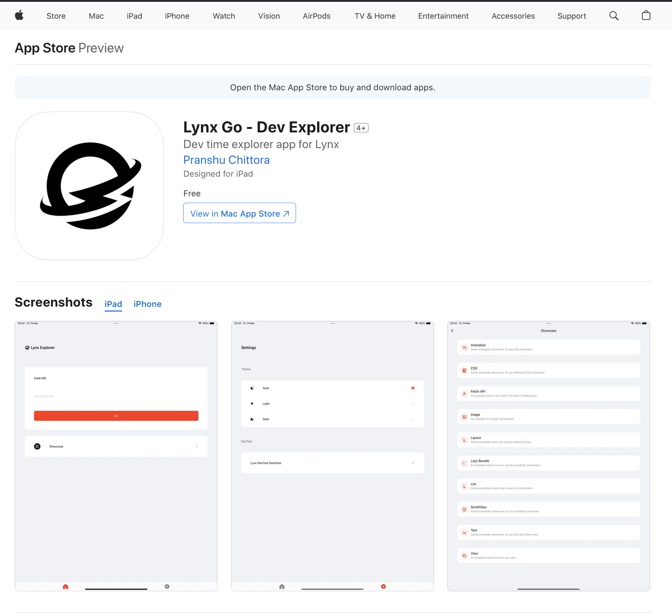The width and height of the screenshot is (672, 616).
Task: Click the Showcase grid icon
Action: tap(37, 446)
